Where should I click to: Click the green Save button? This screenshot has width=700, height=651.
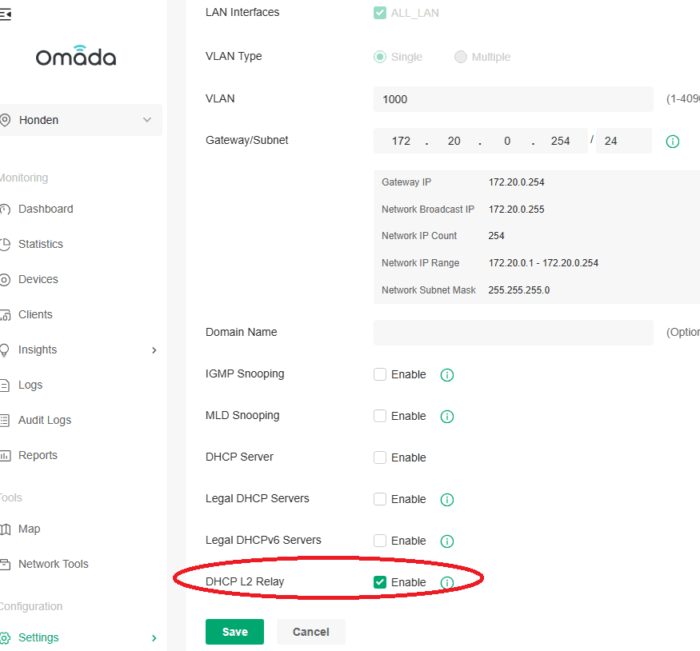(x=234, y=632)
